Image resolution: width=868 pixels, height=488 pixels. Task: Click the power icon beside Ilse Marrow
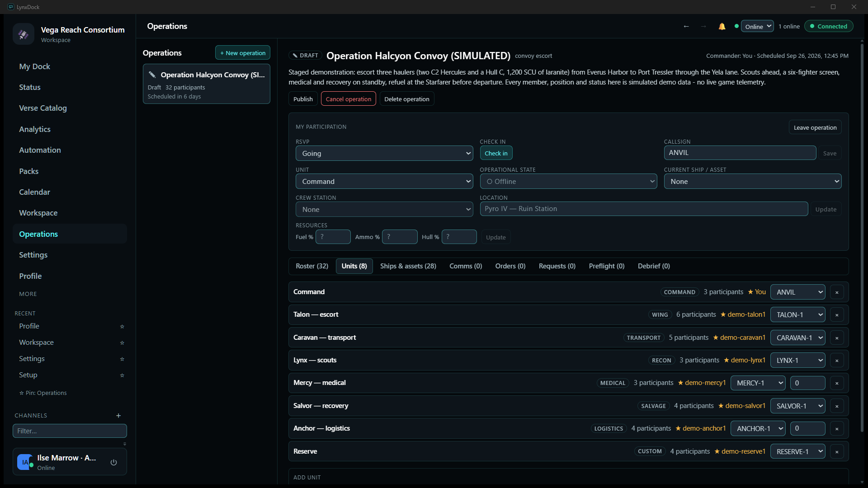click(114, 462)
